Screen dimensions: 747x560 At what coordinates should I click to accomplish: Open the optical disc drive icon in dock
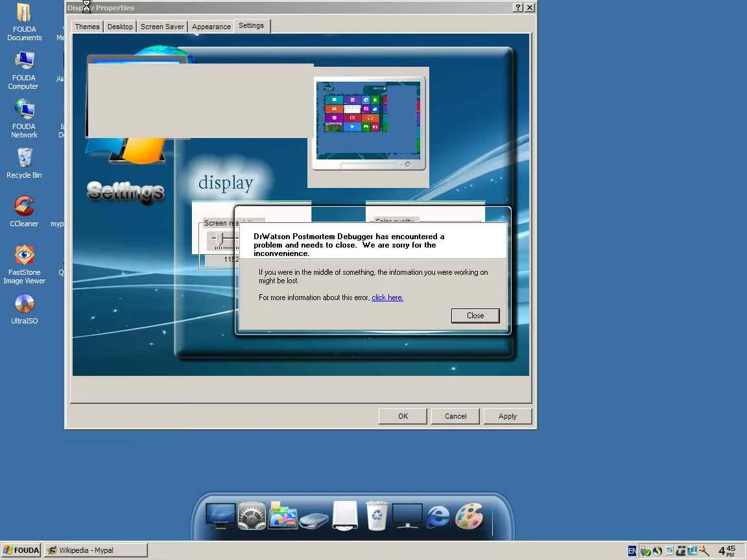point(345,515)
